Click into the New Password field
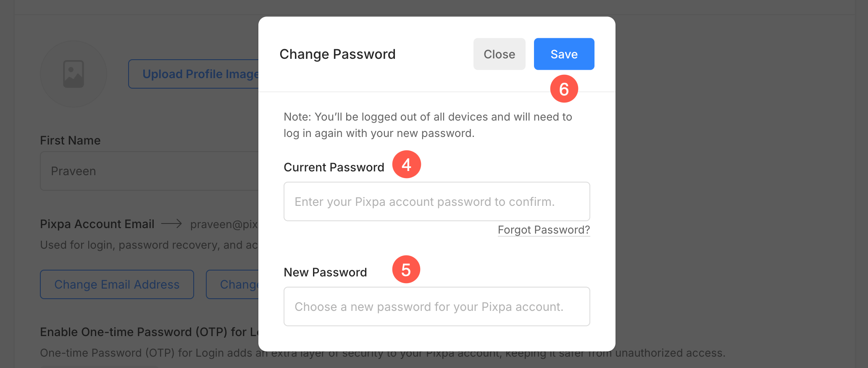868x368 pixels. 437,307
